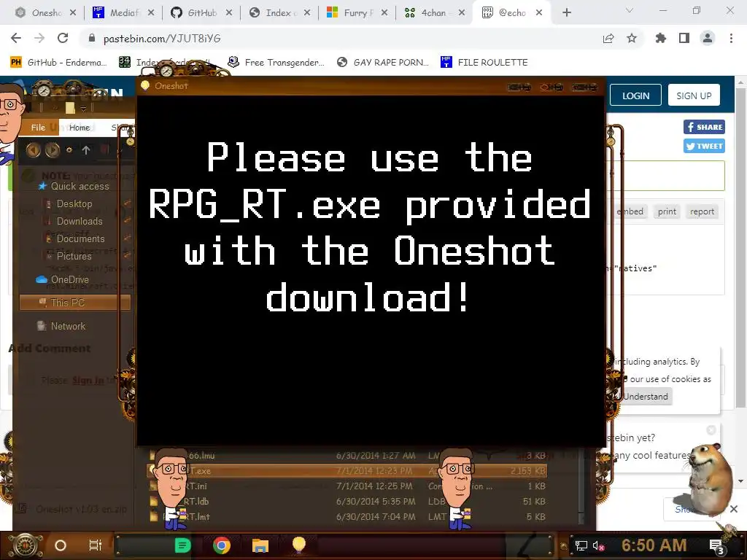
Task: Select the 66.lmu file row
Action: pos(348,456)
